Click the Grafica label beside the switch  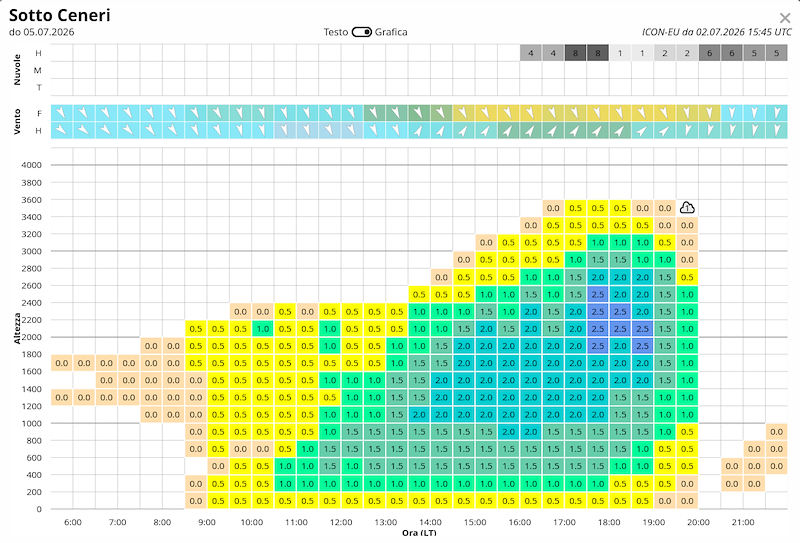[x=391, y=32]
